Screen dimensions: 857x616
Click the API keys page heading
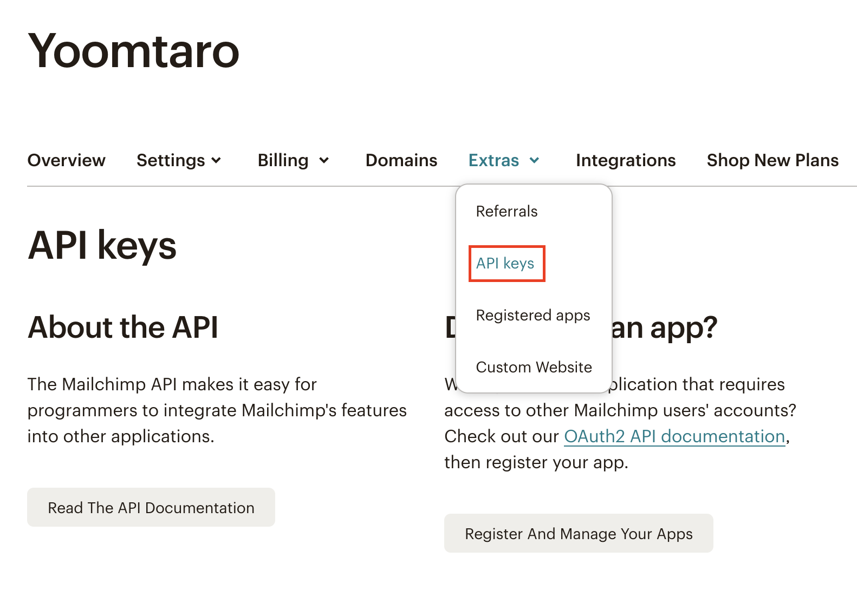pos(102,246)
